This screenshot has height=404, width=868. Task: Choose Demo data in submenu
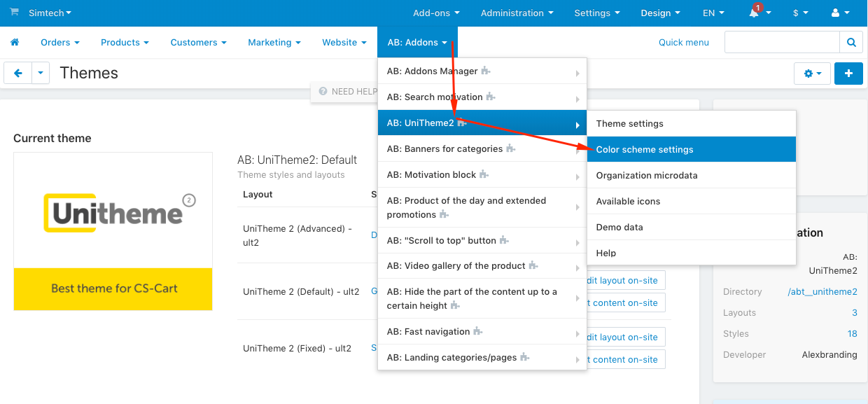coord(692,227)
